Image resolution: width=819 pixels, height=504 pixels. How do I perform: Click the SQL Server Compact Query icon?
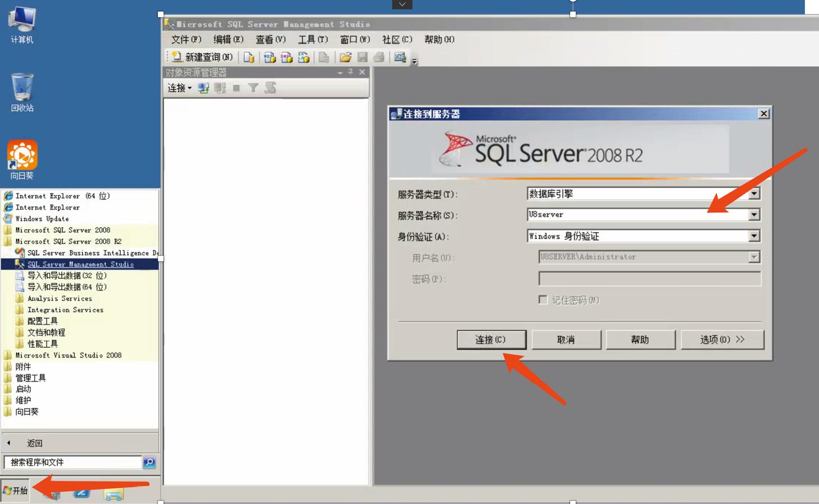coord(324,57)
